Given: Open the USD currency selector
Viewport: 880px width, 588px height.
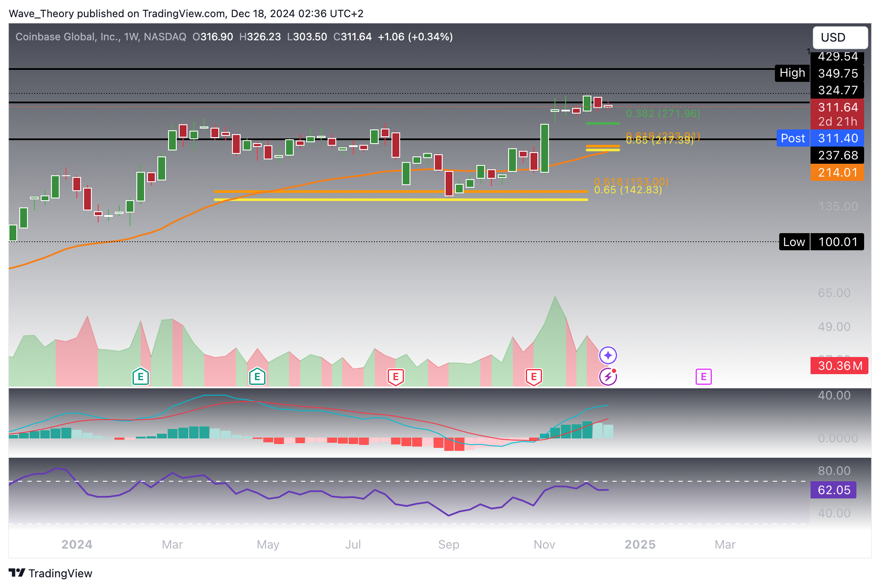Looking at the screenshot, I should [840, 37].
